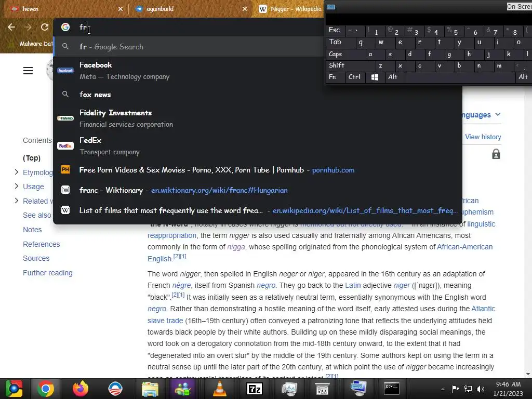Jump to the (Top) contents entry

coord(32,158)
